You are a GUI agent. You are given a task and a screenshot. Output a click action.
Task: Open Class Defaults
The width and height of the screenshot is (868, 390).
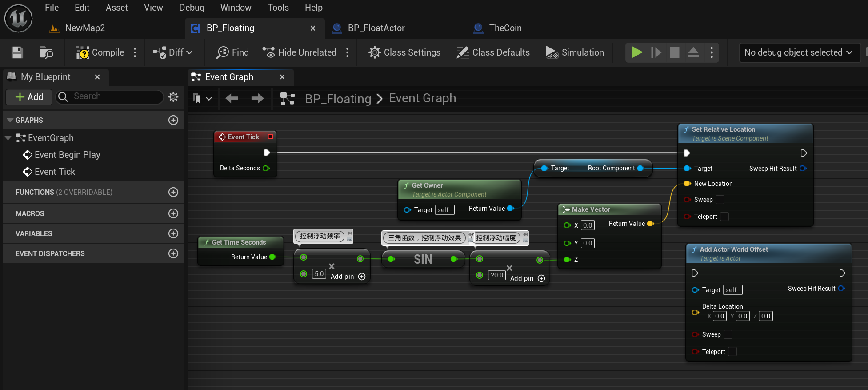coord(493,52)
